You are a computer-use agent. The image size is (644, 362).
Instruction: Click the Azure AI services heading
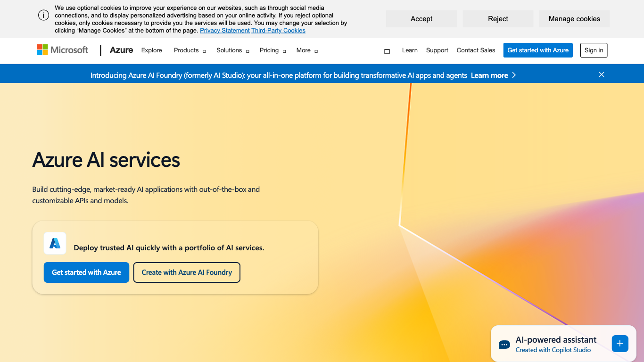click(106, 160)
